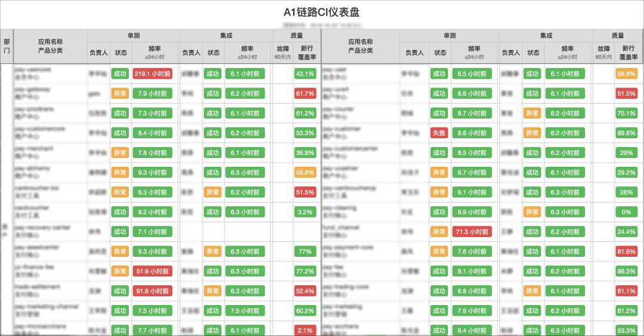Viewport: 644px width, 336px height.
Task: Click the red 91.6 小时前 frequency badge
Action: pyautogui.click(x=153, y=291)
